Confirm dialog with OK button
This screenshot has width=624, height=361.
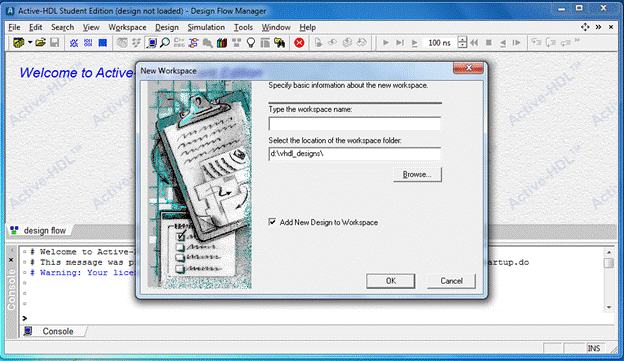(390, 281)
